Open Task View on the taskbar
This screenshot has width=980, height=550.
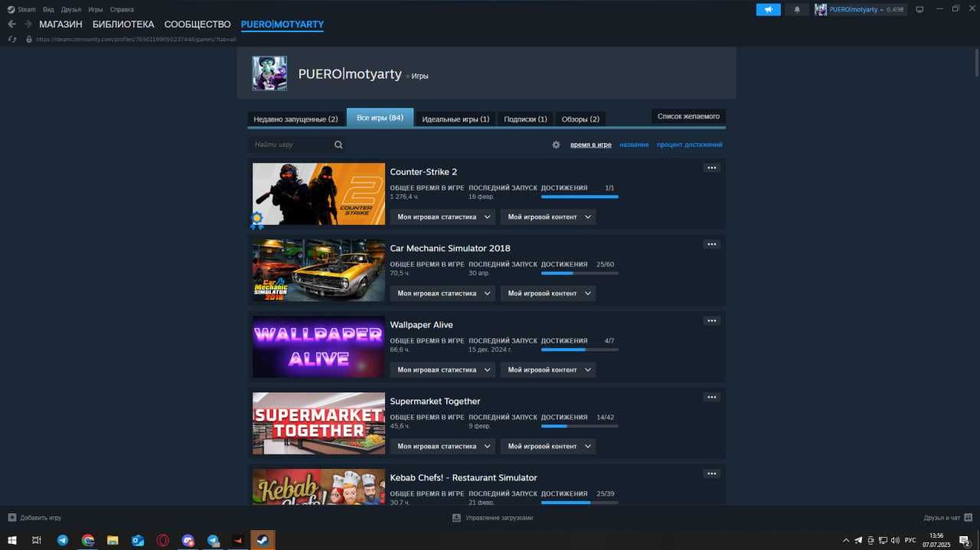click(x=37, y=540)
